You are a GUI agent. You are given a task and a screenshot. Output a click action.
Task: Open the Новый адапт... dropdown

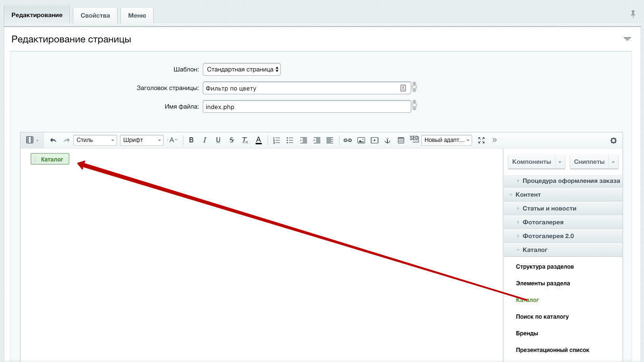click(x=446, y=140)
